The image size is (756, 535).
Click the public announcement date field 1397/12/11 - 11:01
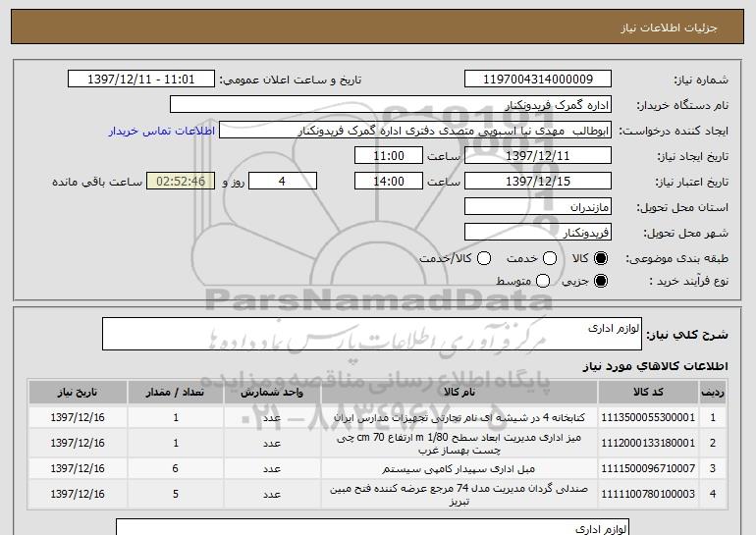click(141, 80)
